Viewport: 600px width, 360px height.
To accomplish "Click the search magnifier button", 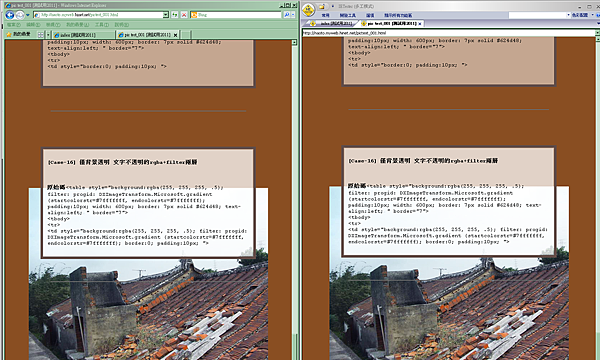I will point(287,15).
